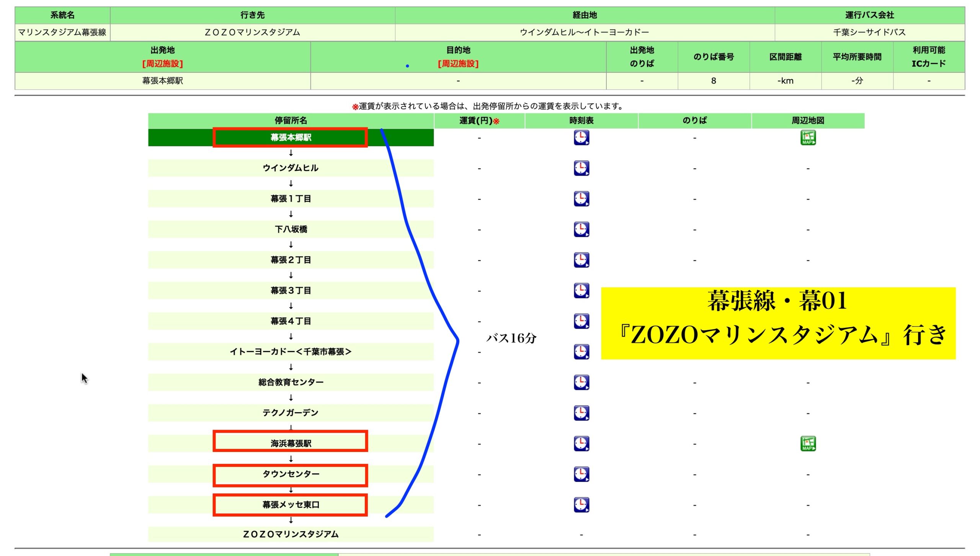Screen dimensions: 980x556
Task: Open area map icon for 海浜幕張駅
Action: pos(808,443)
